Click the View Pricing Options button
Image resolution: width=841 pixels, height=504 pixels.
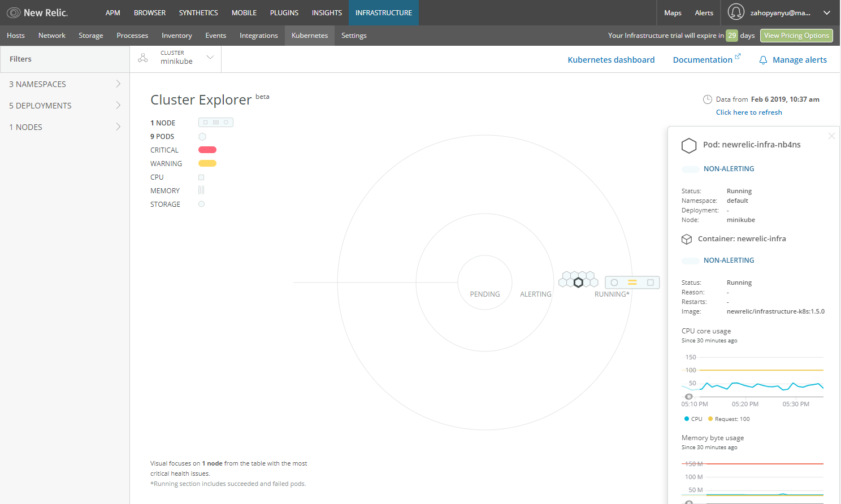pos(796,36)
